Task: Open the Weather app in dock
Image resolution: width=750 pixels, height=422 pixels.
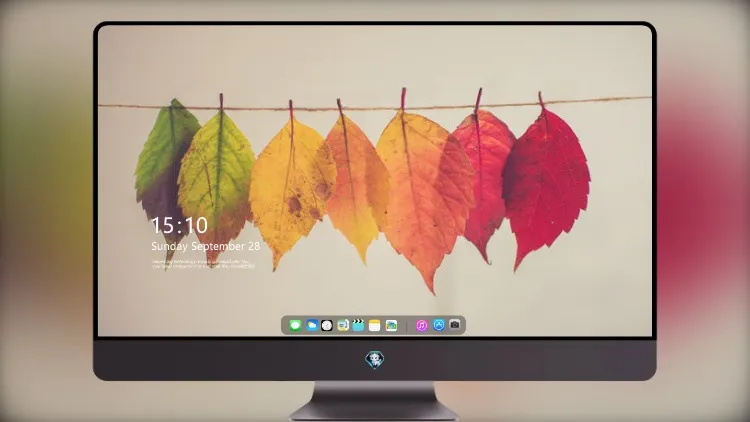Action: point(312,325)
